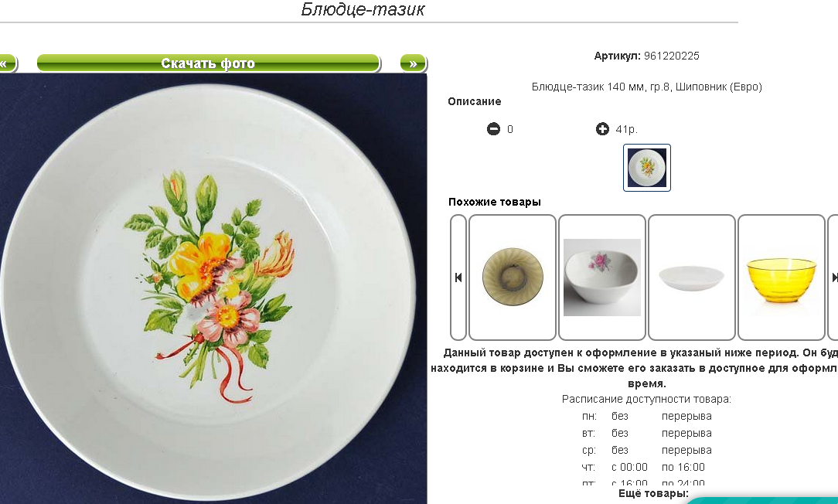Click the plus icon next to 41р.
This screenshot has width=838, height=504.
602,129
